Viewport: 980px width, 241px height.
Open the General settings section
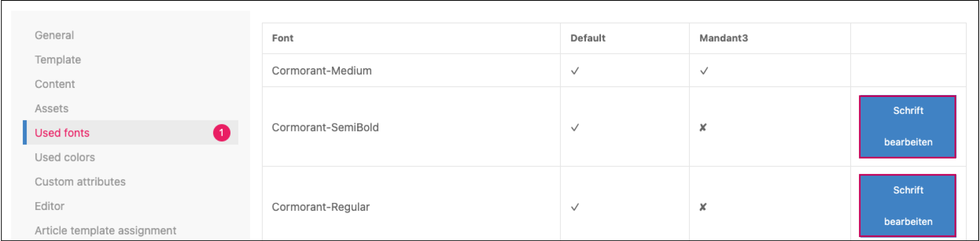[54, 35]
